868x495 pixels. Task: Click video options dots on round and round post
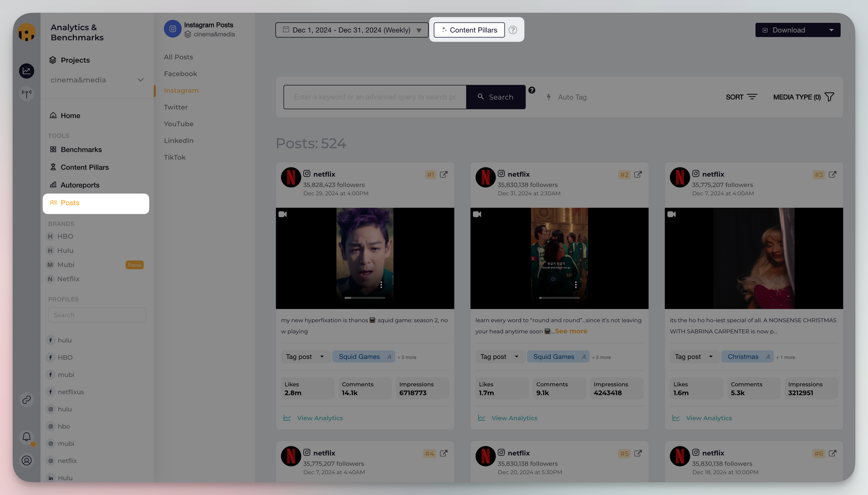pyautogui.click(x=575, y=285)
